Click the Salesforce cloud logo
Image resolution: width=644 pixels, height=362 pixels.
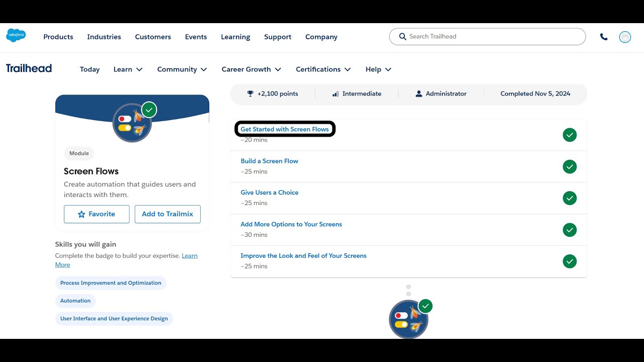pos(16,35)
